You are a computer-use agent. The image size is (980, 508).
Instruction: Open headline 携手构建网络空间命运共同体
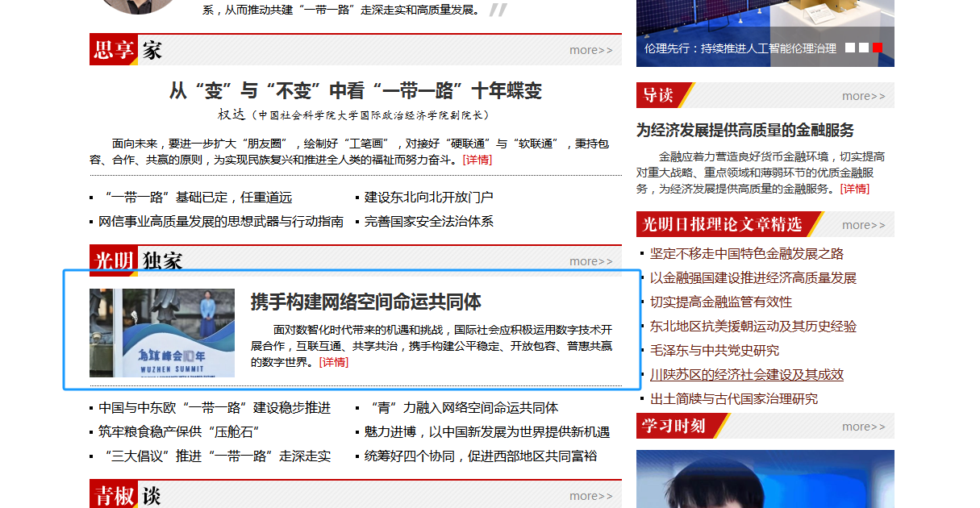[x=365, y=302]
